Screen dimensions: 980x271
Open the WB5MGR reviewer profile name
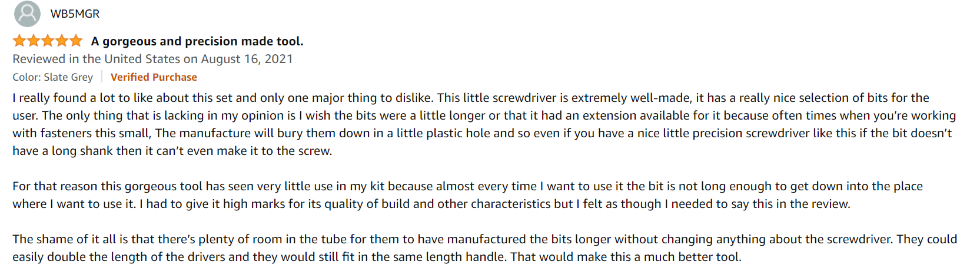tap(75, 14)
